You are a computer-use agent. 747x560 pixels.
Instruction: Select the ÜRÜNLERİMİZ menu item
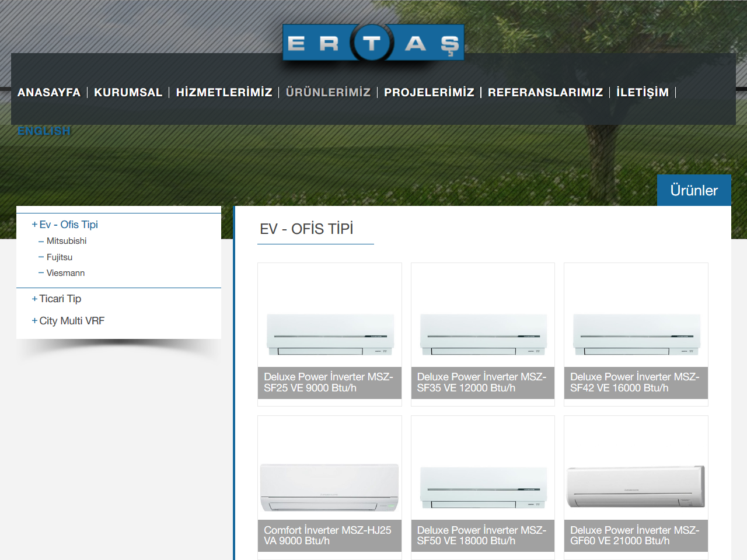(x=328, y=92)
